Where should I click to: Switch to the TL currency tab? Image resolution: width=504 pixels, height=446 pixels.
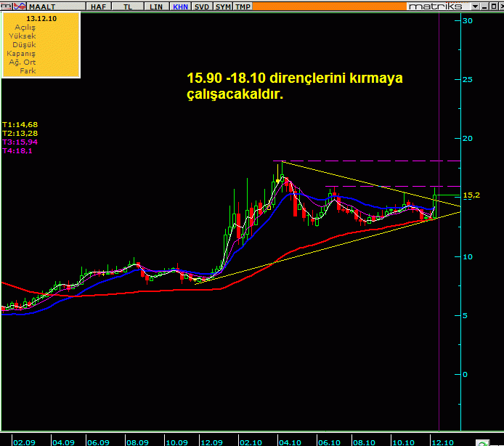(128, 6)
